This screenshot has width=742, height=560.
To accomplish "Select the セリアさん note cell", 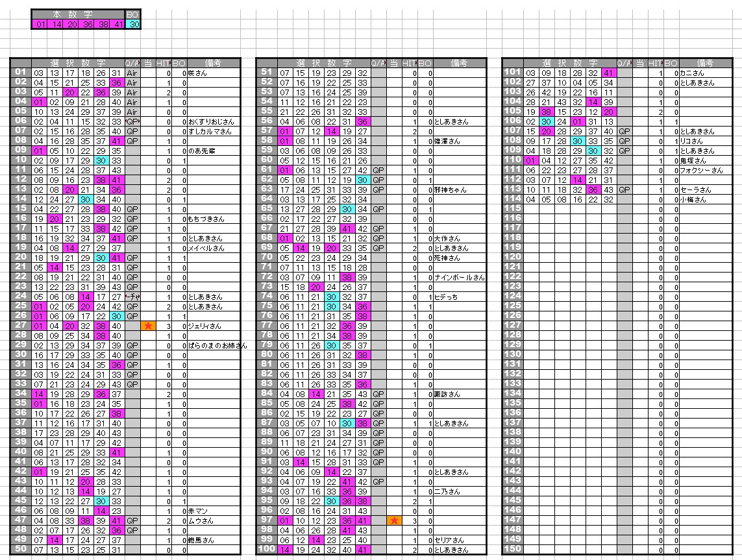I will (x=460, y=540).
